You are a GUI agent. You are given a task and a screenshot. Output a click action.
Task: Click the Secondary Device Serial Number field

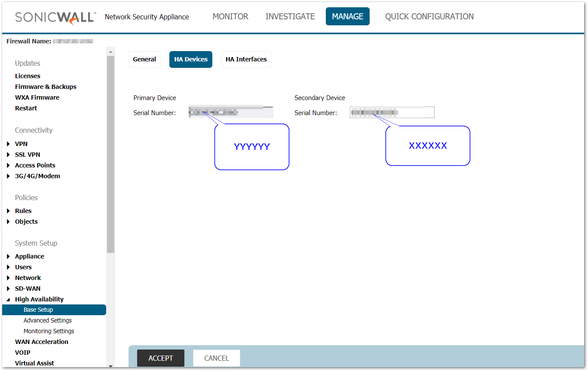pyautogui.click(x=392, y=113)
